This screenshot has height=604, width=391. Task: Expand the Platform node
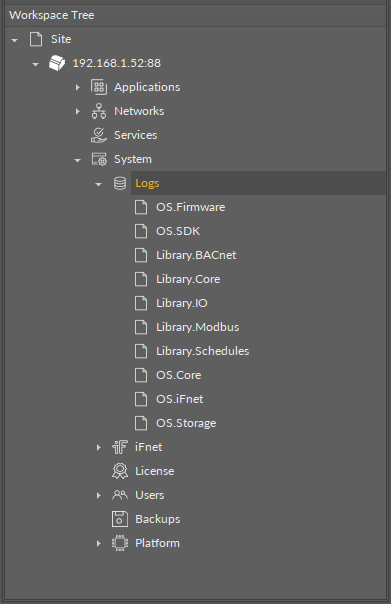tap(99, 544)
